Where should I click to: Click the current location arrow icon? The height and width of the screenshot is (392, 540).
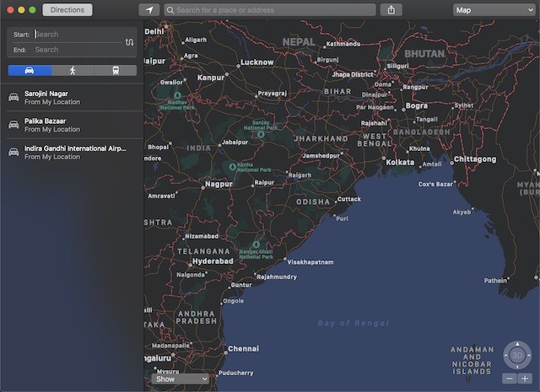(149, 10)
